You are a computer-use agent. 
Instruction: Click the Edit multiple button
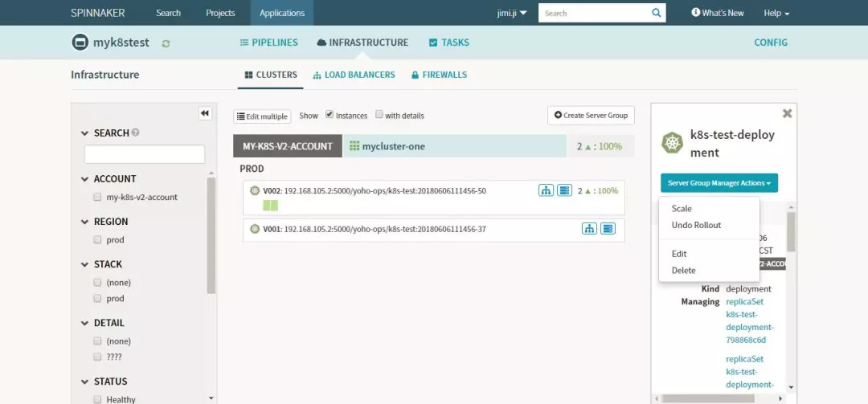point(262,116)
